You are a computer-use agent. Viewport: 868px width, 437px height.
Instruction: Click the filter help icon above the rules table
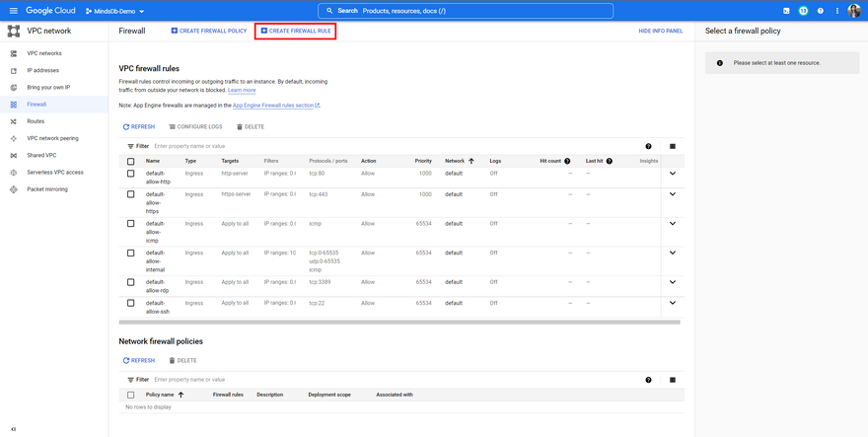tap(648, 146)
